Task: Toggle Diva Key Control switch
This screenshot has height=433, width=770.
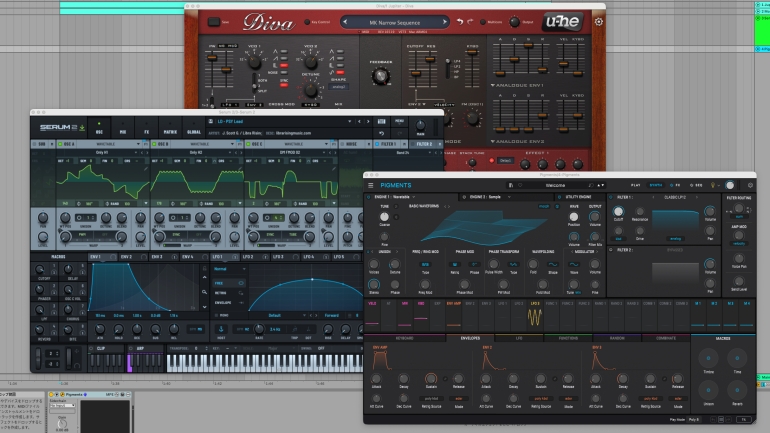Action: point(307,22)
